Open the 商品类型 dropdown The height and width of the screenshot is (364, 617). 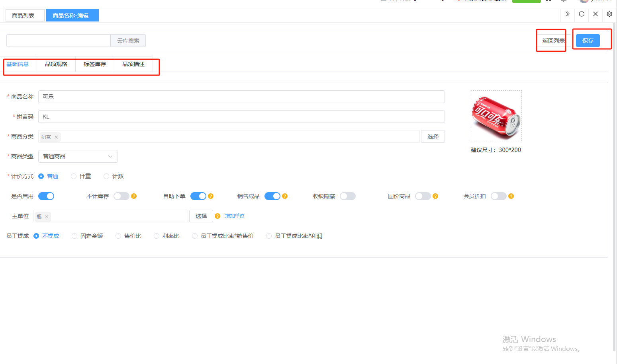tap(78, 156)
